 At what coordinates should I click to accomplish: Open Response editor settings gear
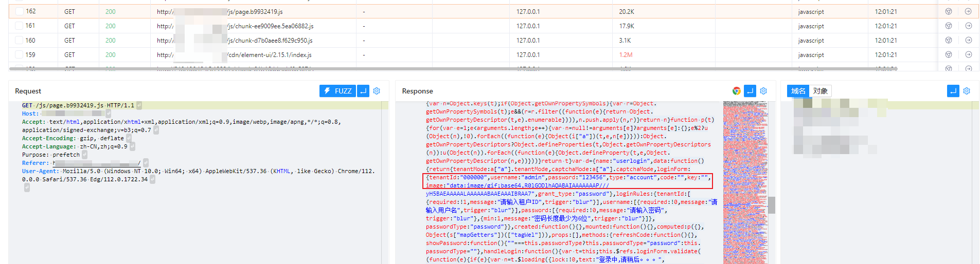pyautogui.click(x=763, y=91)
